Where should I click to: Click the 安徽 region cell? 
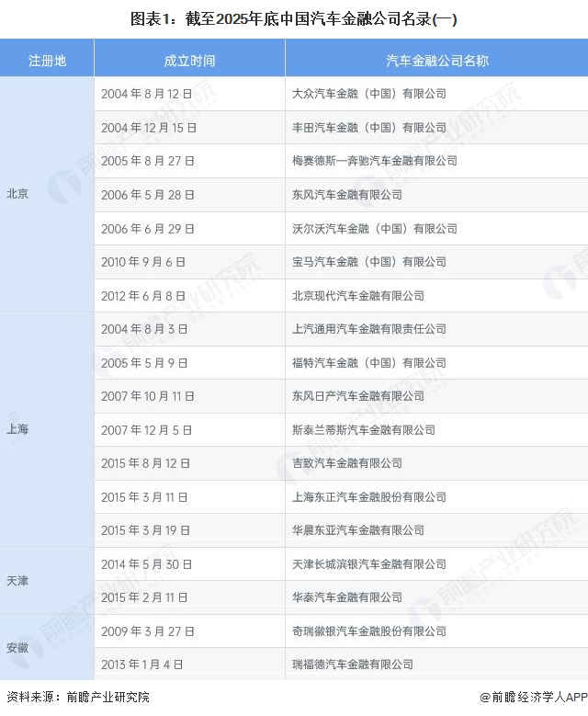[x=17, y=648]
